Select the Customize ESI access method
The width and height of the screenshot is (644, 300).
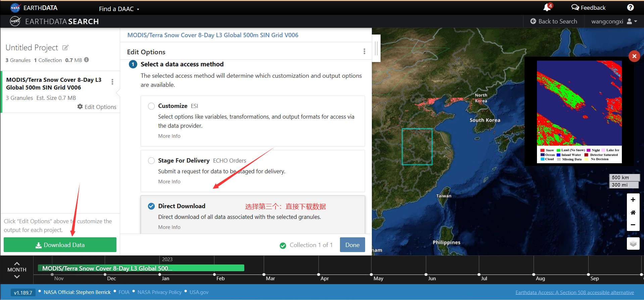(x=151, y=106)
